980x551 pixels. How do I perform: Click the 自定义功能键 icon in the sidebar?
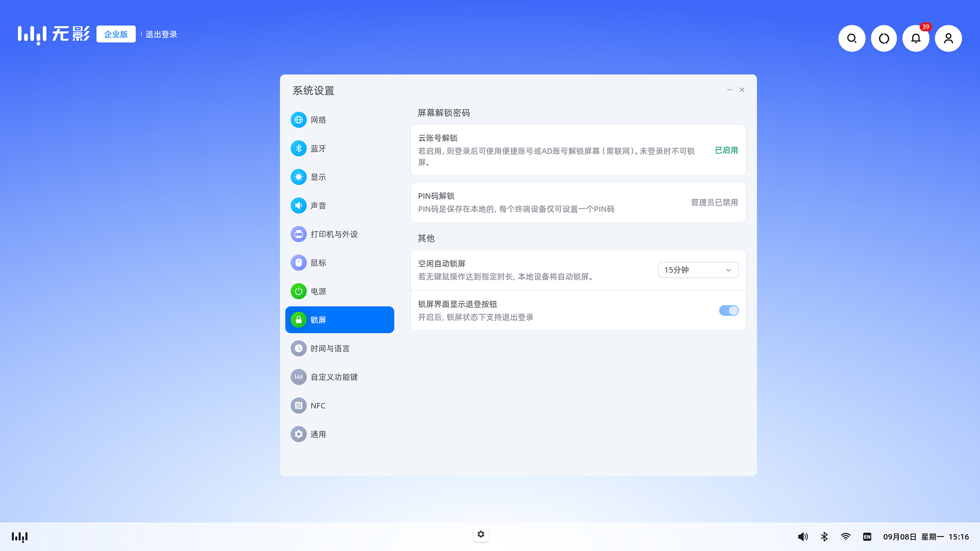pos(299,377)
